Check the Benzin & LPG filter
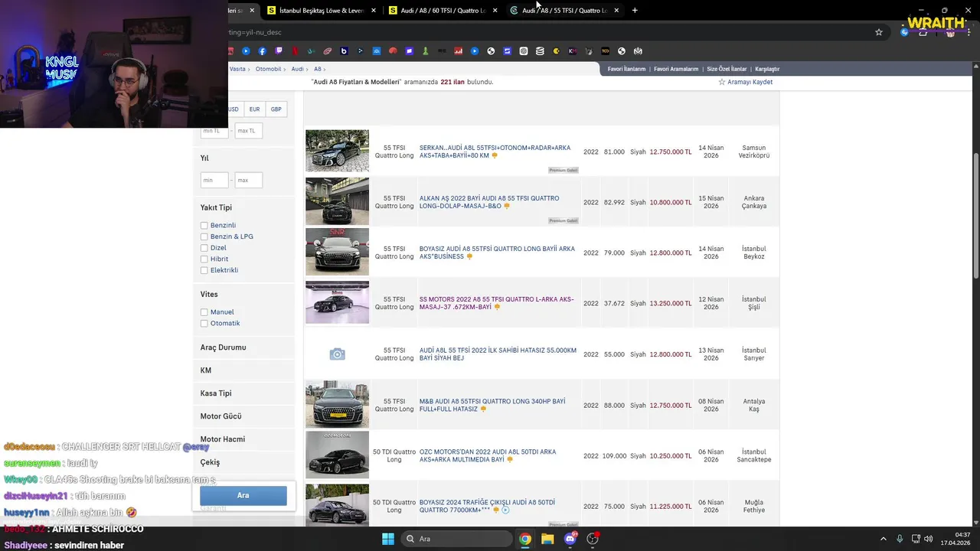The image size is (980, 551). click(204, 236)
